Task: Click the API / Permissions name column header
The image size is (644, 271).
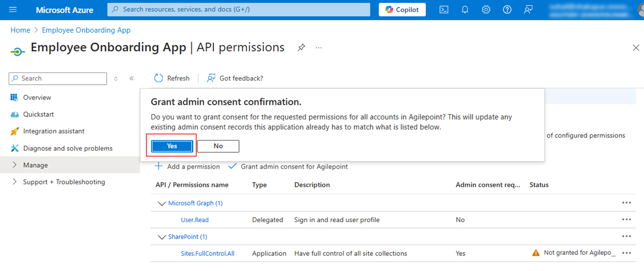Action: tap(192, 185)
